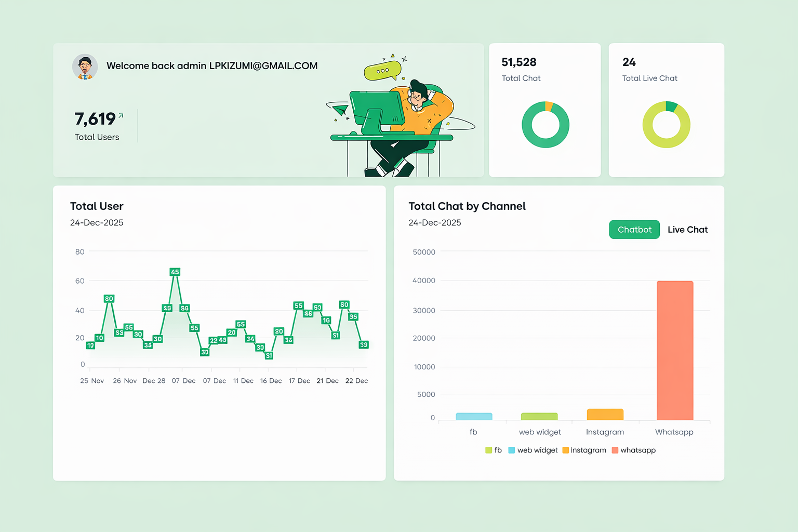This screenshot has width=798, height=532.
Task: Click the whatsapp legend color swatch
Action: (x=615, y=450)
